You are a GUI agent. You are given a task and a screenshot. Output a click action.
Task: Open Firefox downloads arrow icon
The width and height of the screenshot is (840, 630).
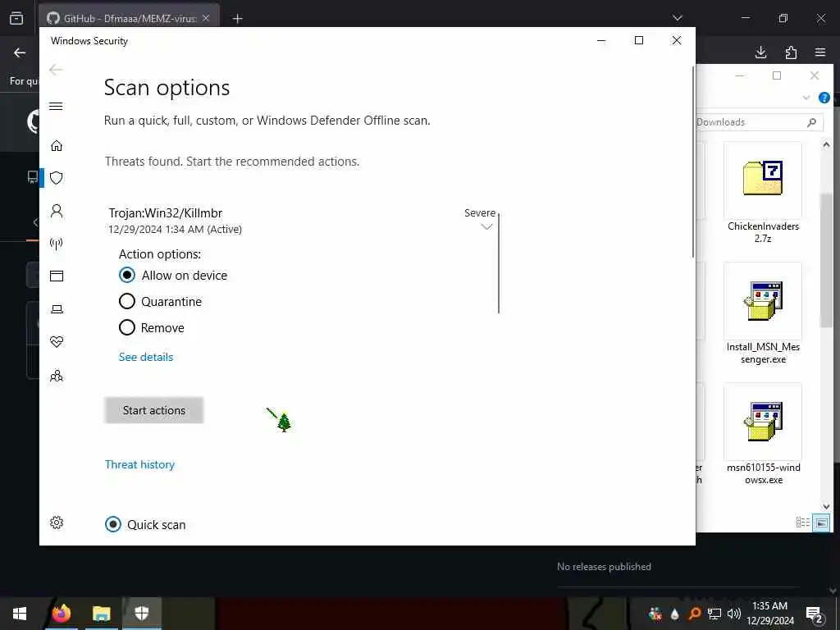tap(760, 52)
